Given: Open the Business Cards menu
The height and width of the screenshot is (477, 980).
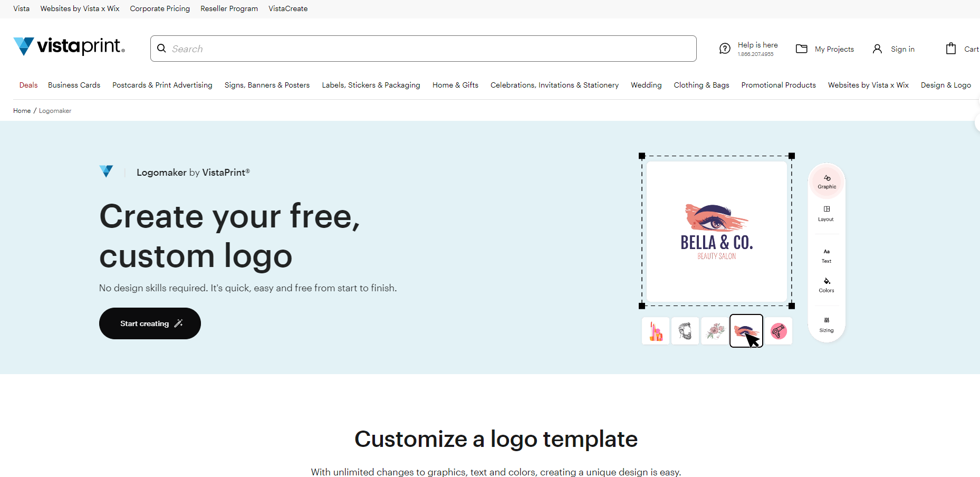Looking at the screenshot, I should coord(73,85).
